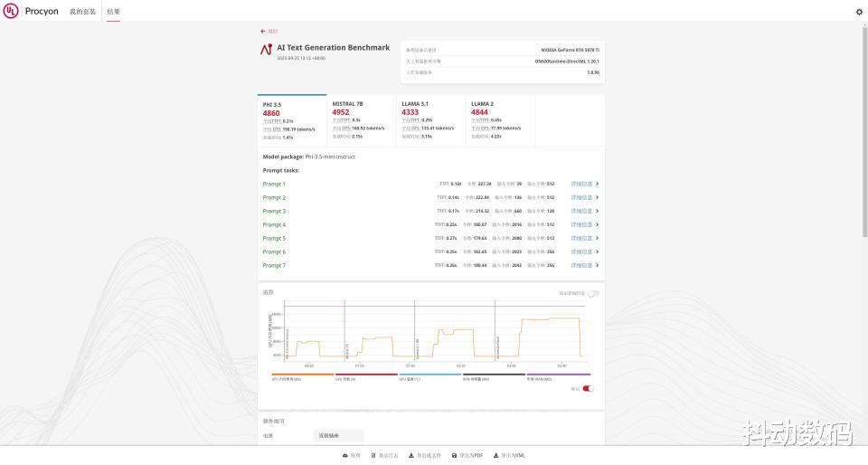Click the UL Procyon logo
The height and width of the screenshot is (465, 868).
pyautogui.click(x=31, y=11)
